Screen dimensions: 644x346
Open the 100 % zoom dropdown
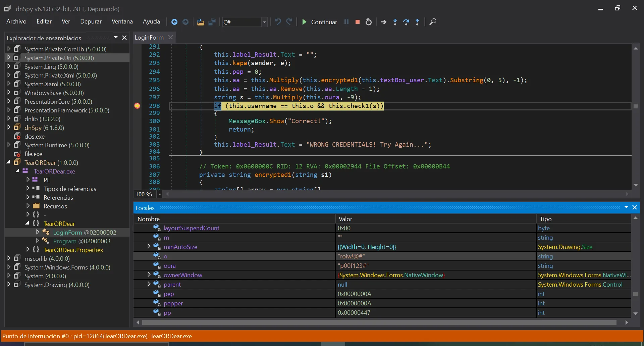[160, 194]
